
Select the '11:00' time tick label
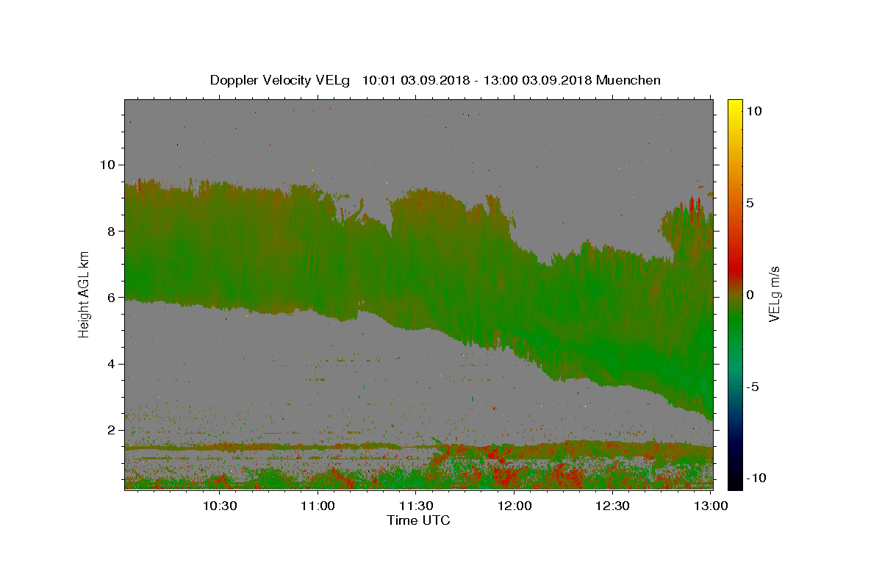[318, 506]
